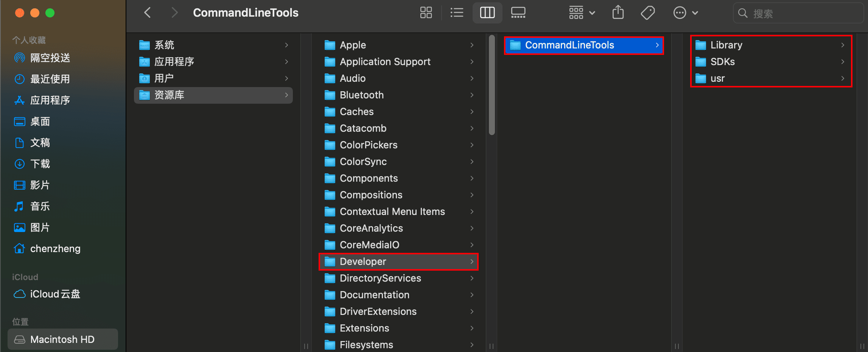Open the SDKs folder
The height and width of the screenshot is (352, 868).
pos(771,62)
